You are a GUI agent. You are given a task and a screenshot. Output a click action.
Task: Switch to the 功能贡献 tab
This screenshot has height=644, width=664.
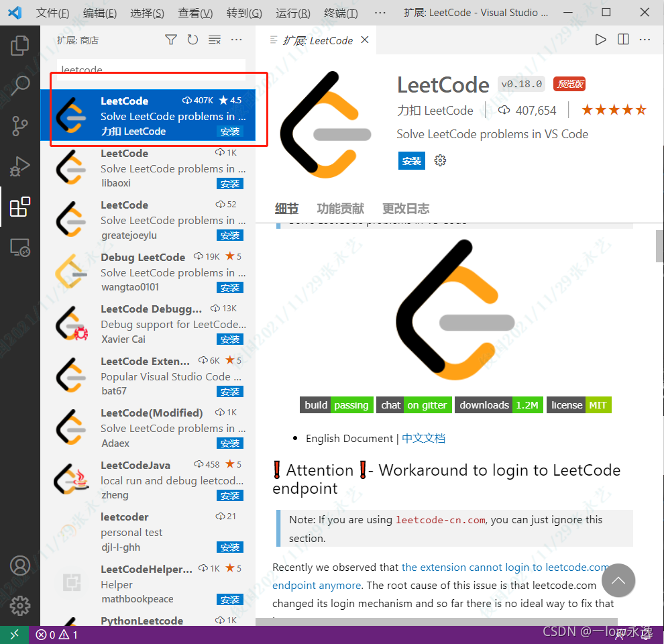pos(341,209)
